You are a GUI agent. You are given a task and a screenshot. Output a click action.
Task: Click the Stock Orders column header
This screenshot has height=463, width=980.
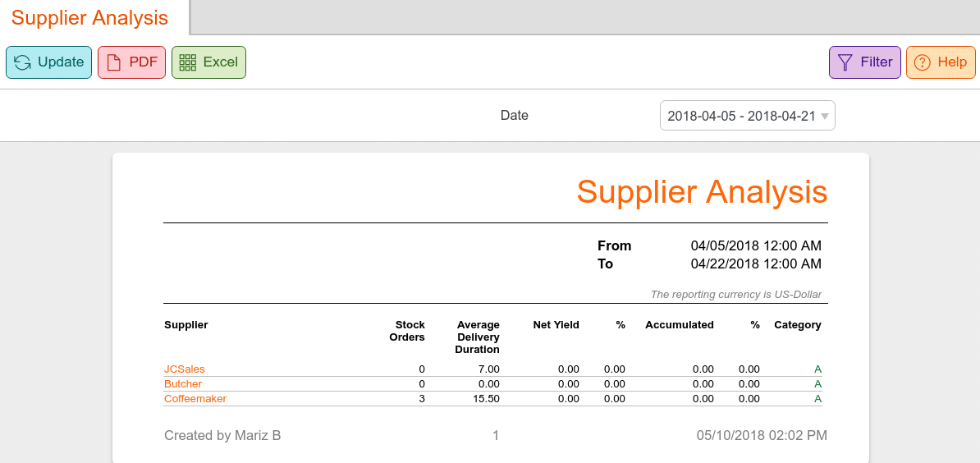(x=410, y=331)
